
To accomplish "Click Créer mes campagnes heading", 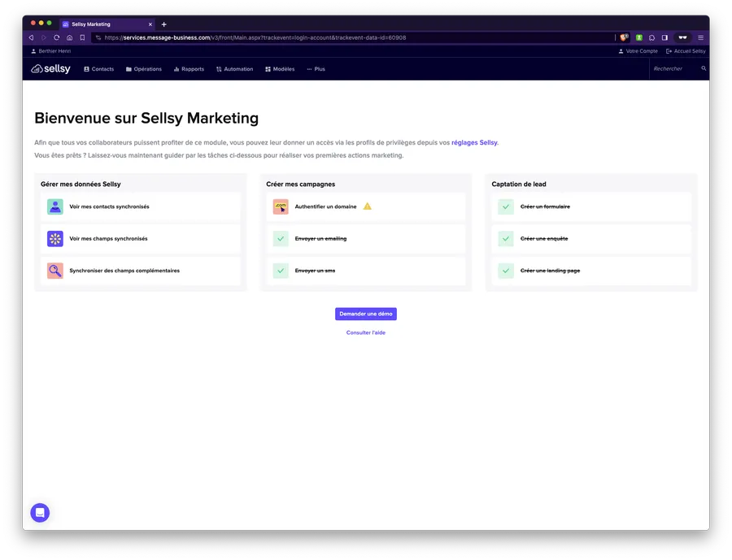I will point(301,184).
